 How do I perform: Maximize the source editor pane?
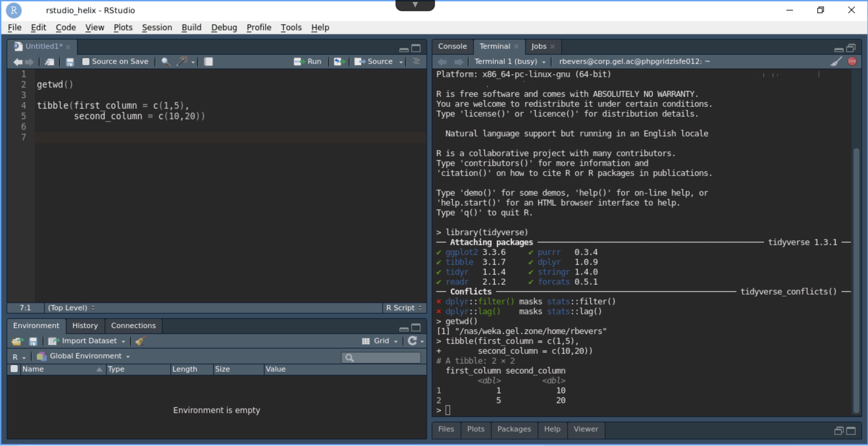pos(416,48)
